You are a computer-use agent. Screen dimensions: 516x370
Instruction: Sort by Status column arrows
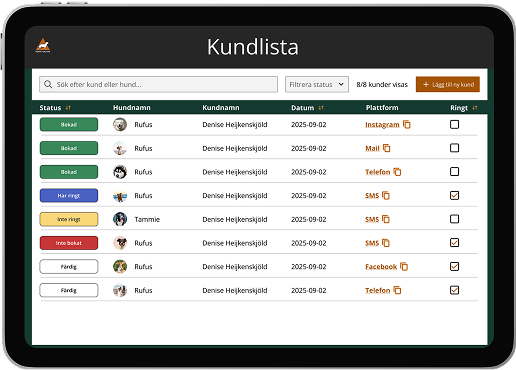(x=68, y=108)
